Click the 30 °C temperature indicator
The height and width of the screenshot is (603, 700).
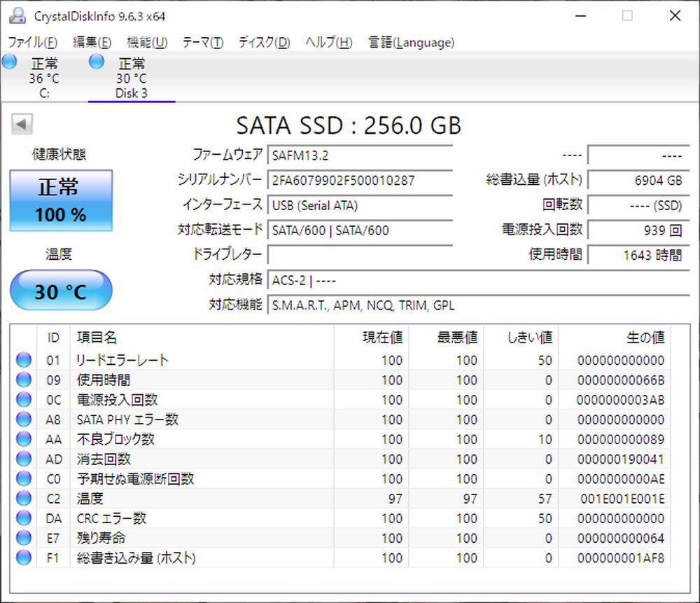(x=60, y=291)
